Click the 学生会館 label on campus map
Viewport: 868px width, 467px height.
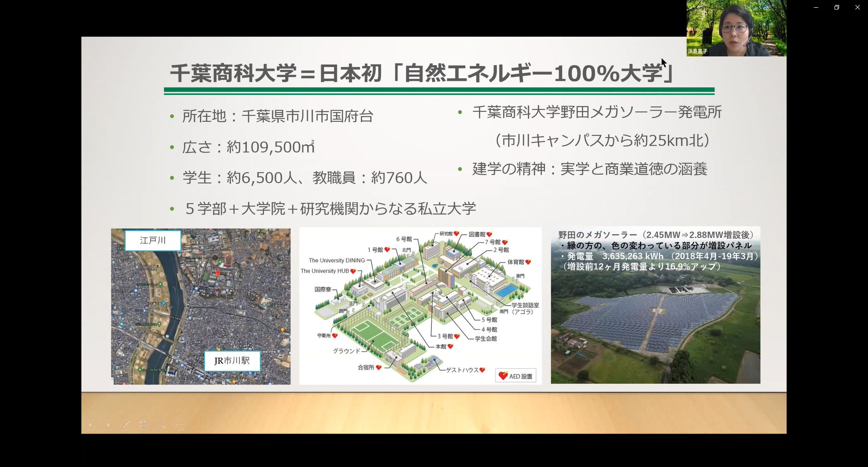[486, 338]
